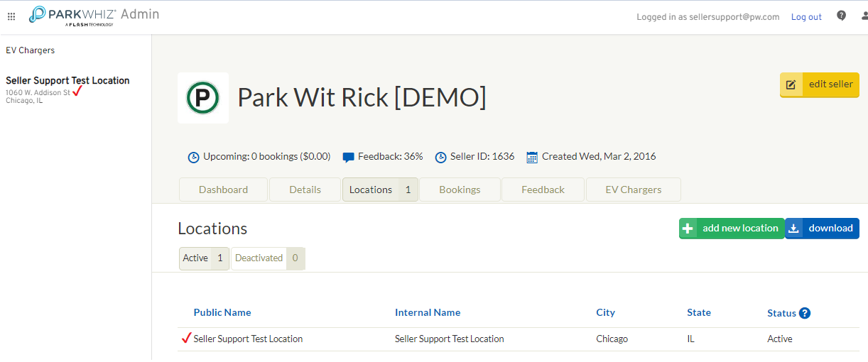Open the EV Chargers tab
868x362 pixels.
633,190
